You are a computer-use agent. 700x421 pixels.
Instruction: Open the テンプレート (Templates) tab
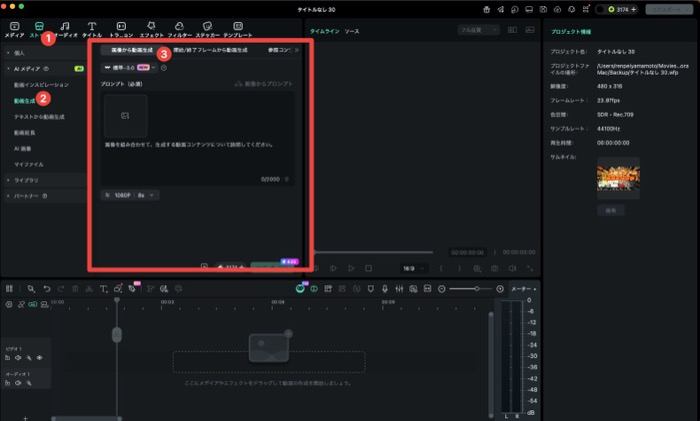[238, 29]
